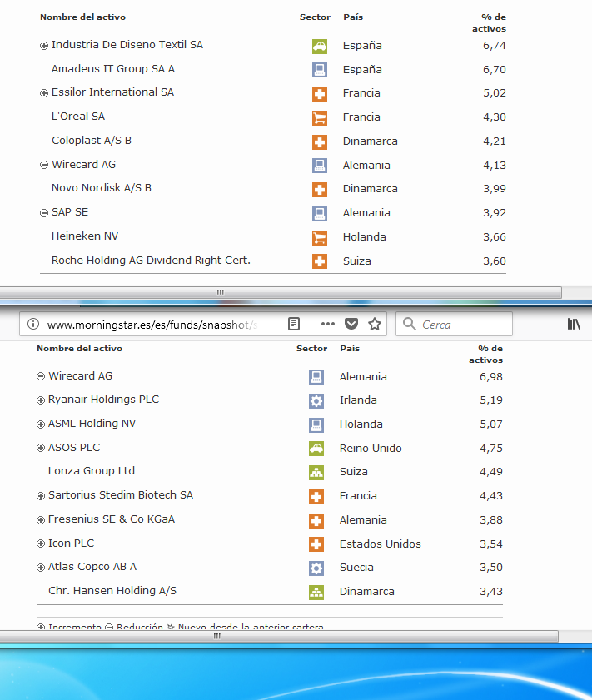Click Estados Unidos country cell
The width and height of the screenshot is (592, 700).
coord(381,544)
